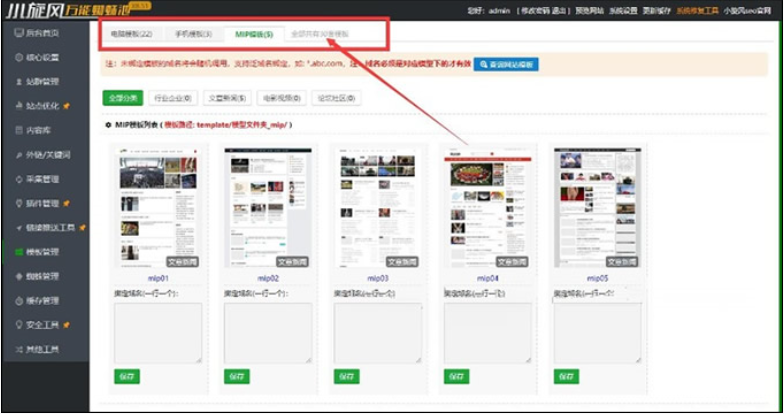Filter templates by 文章新闻(5)

point(227,98)
